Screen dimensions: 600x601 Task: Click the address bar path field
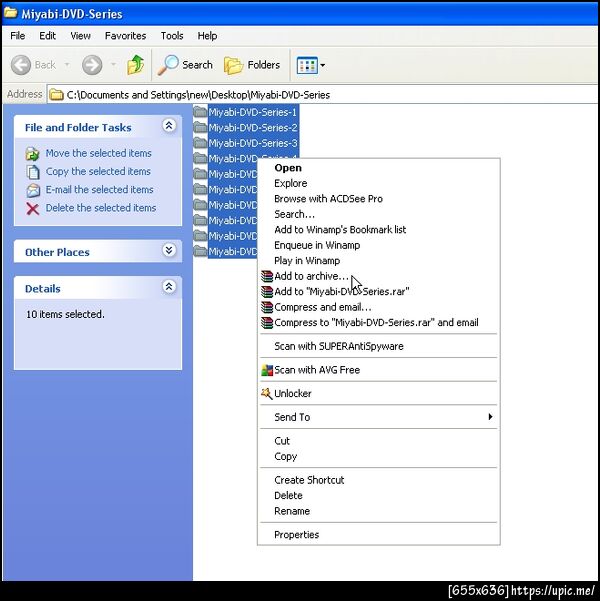pyautogui.click(x=323, y=95)
